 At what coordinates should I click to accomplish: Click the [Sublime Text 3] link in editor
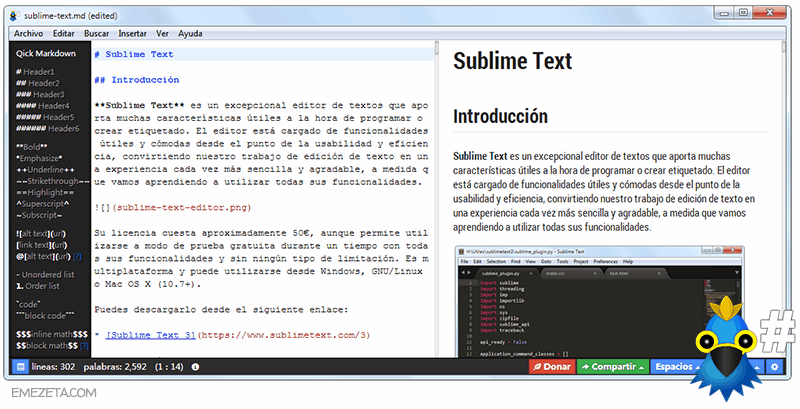pos(151,335)
